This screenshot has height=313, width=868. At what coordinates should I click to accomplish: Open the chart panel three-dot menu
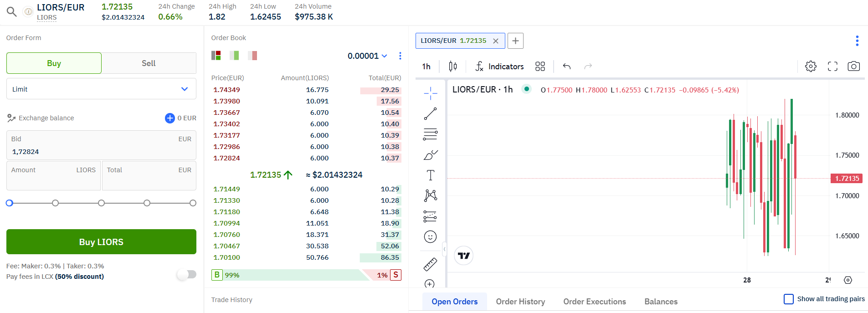pos(857,41)
